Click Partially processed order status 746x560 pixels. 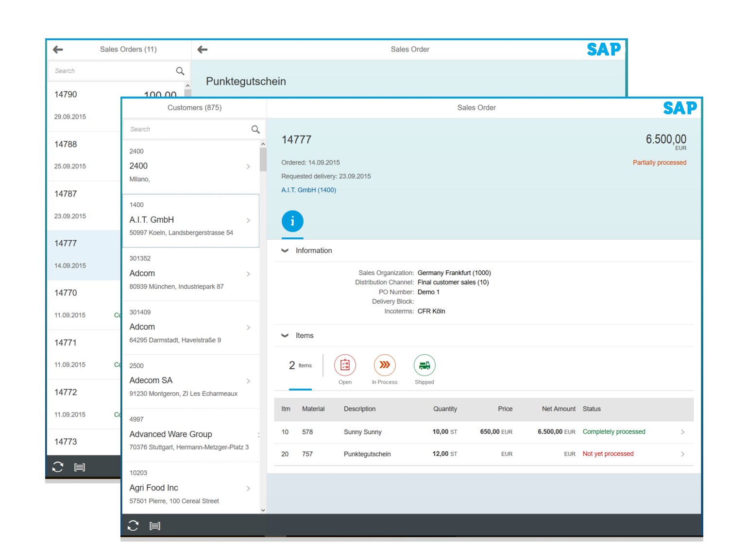(x=660, y=163)
